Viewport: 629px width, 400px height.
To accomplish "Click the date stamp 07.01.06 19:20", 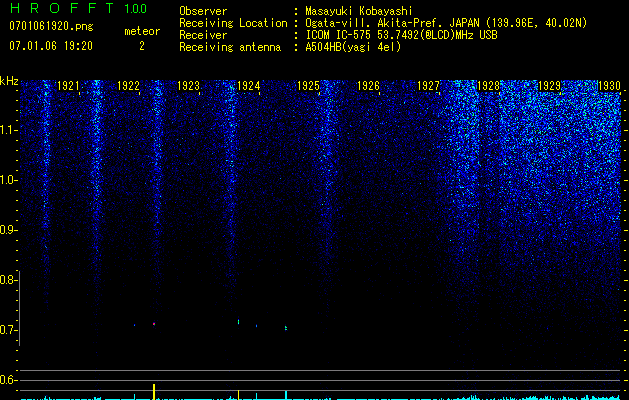I will (51, 46).
